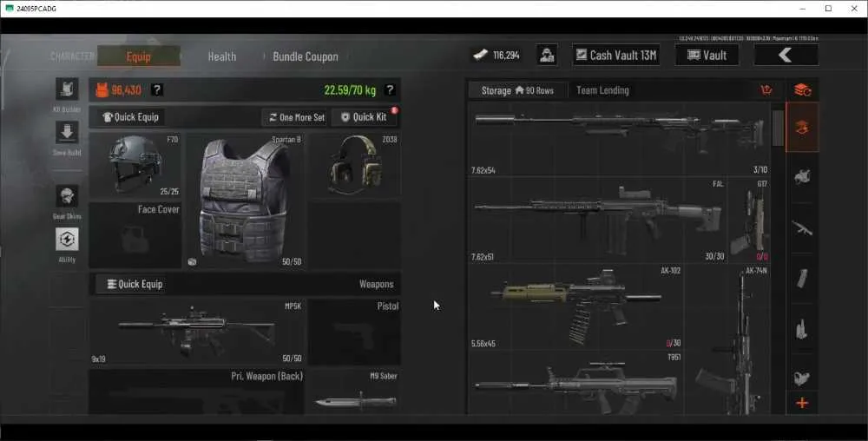Open the Vault button
This screenshot has height=441, width=868.
(x=707, y=55)
